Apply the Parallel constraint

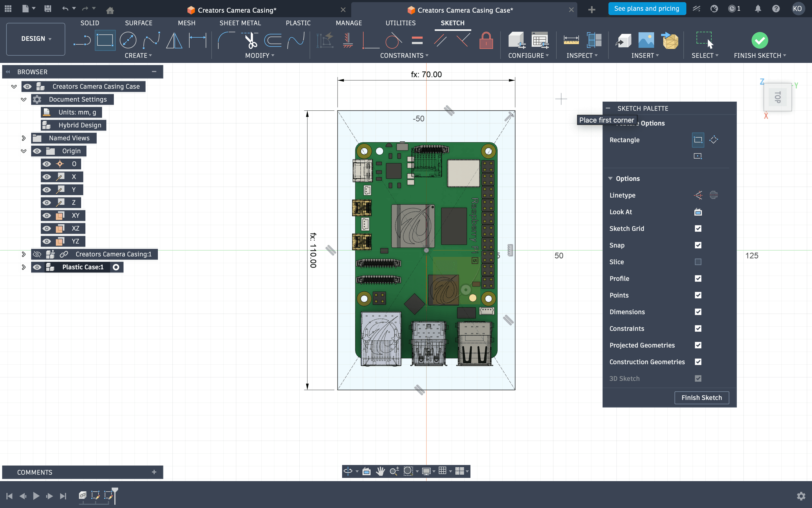point(440,41)
